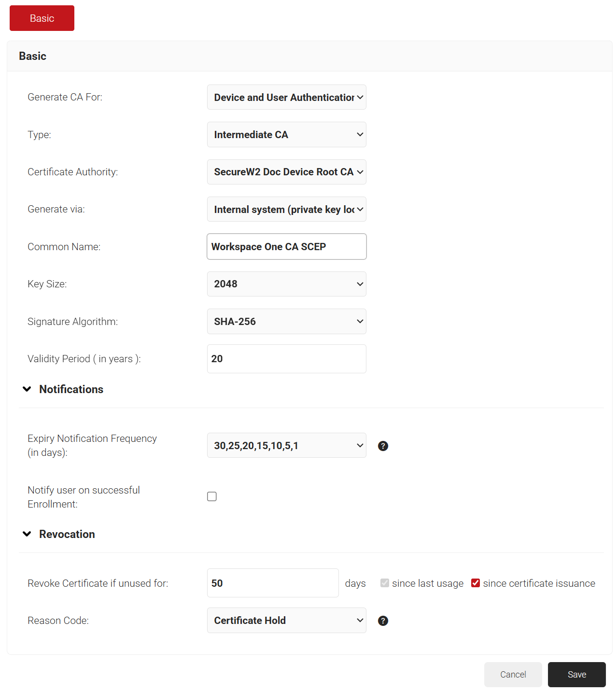Open the Generate via dropdown
The height and width of the screenshot is (693, 616).
286,210
